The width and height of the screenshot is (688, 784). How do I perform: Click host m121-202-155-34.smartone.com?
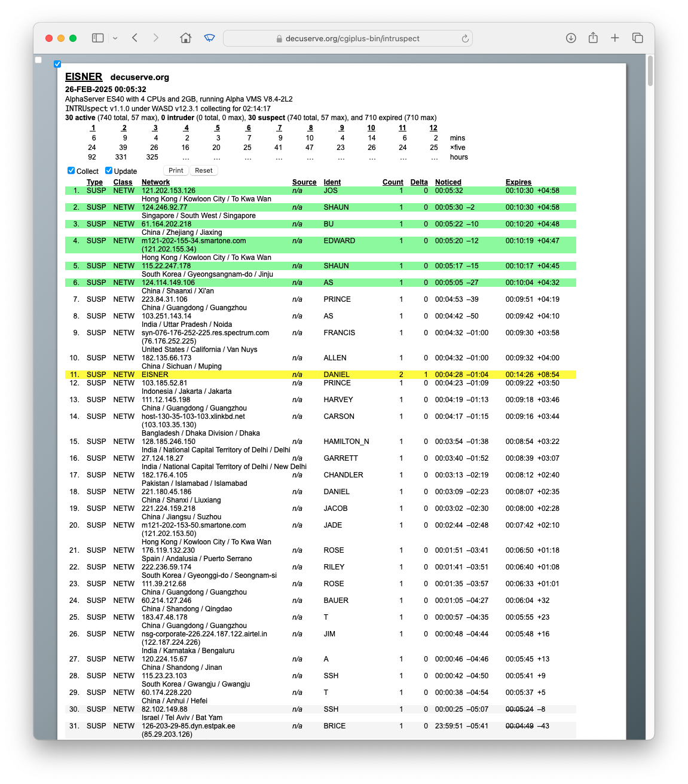194,241
